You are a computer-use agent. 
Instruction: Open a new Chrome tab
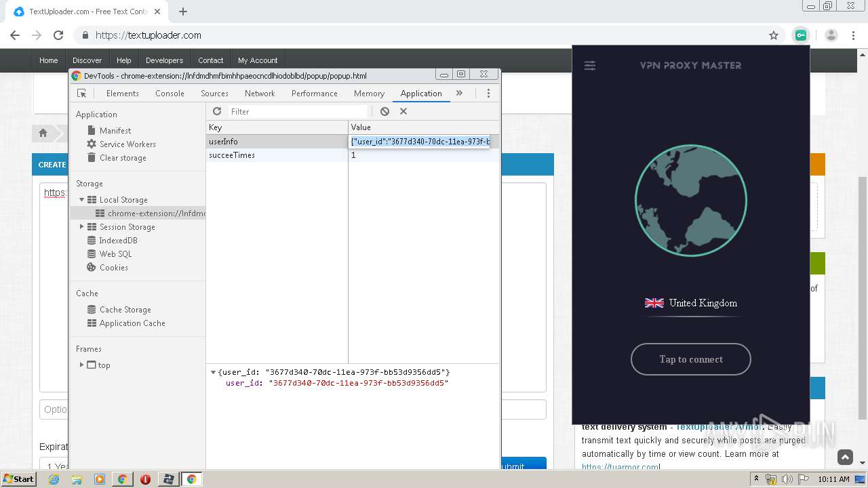coord(183,12)
